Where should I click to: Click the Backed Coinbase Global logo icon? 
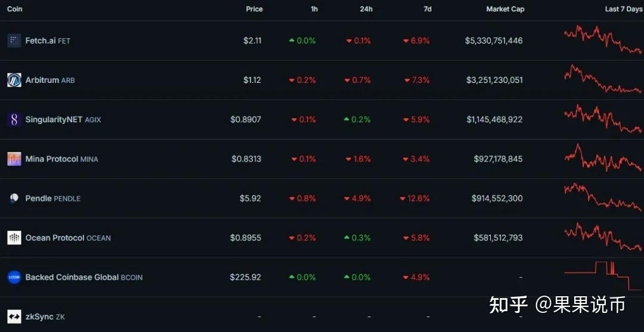click(x=14, y=277)
